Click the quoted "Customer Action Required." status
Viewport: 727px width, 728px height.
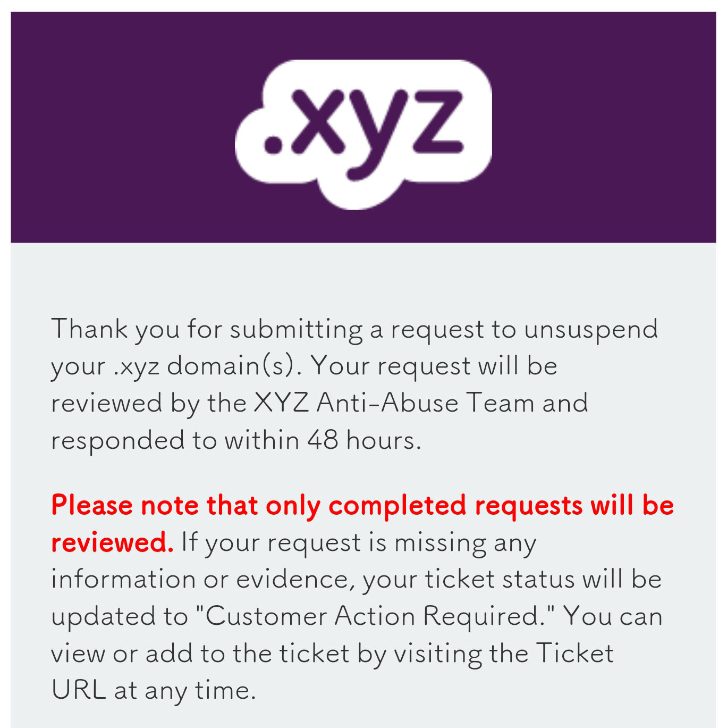(x=375, y=616)
